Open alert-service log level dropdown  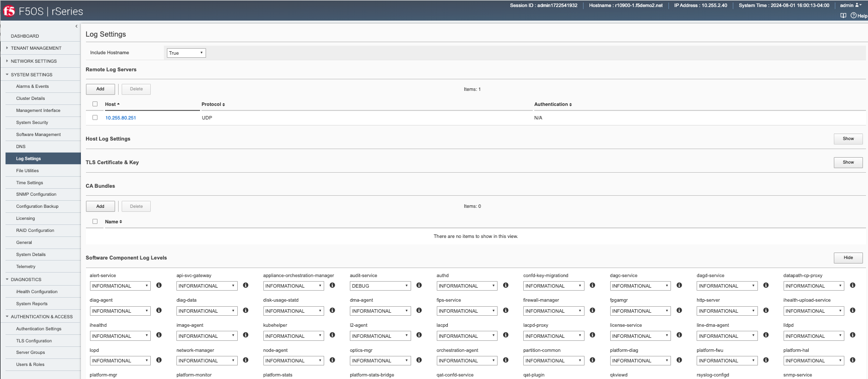120,286
